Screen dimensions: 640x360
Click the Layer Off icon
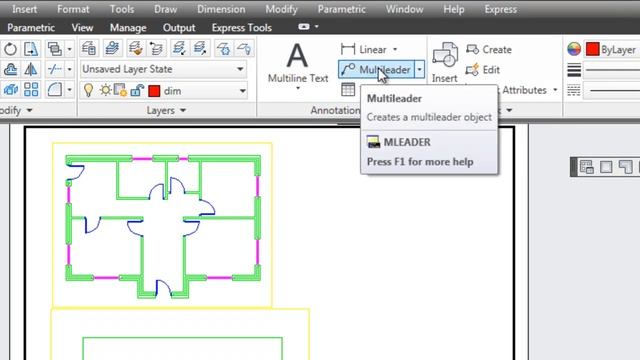(x=244, y=48)
